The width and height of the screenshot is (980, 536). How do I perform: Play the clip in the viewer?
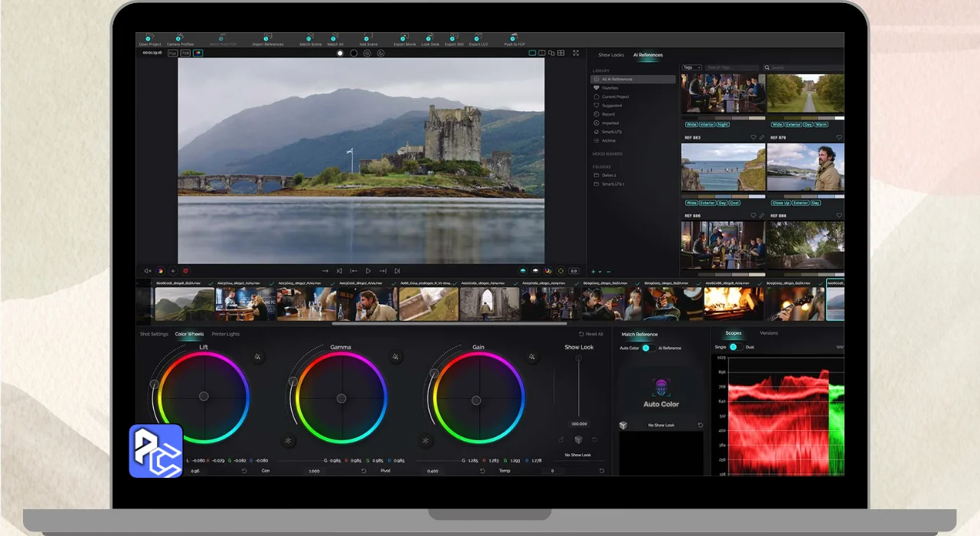pyautogui.click(x=368, y=271)
